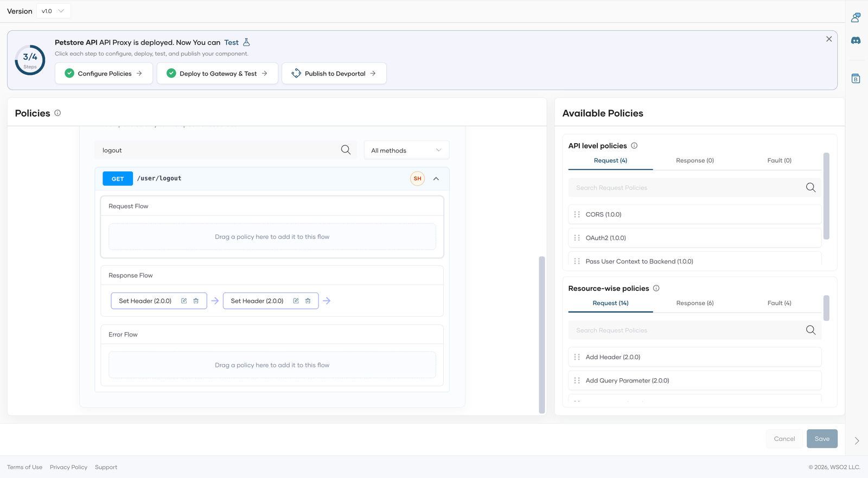The height and width of the screenshot is (478, 868).
Task: Open the Version v1.0 dropdown
Action: click(53, 11)
